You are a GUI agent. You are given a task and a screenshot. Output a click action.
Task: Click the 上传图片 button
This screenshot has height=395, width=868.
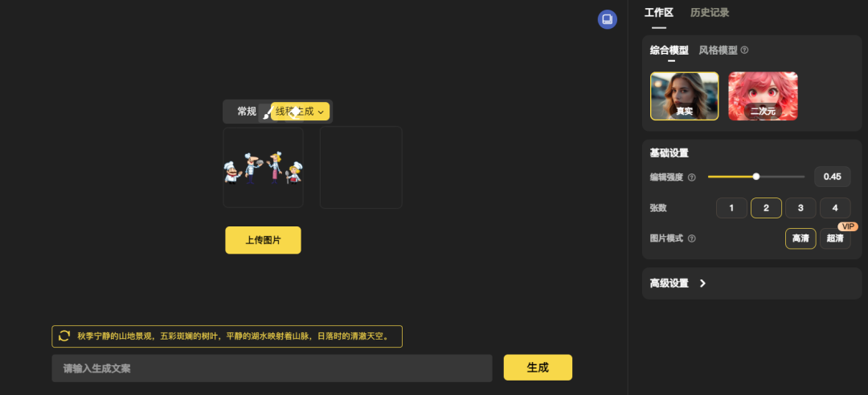pos(263,240)
